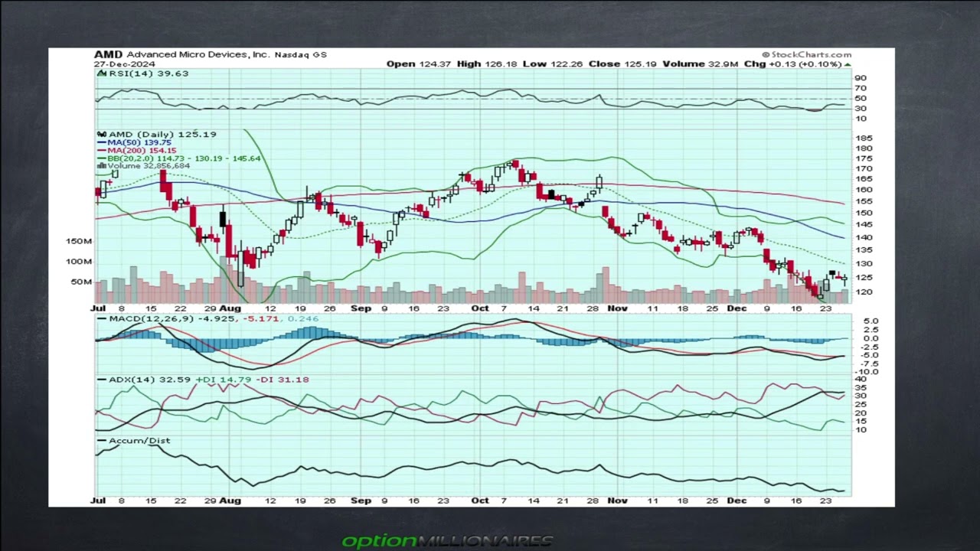Click the '185' price axis label
The height and width of the screenshot is (551, 980).
(x=864, y=139)
